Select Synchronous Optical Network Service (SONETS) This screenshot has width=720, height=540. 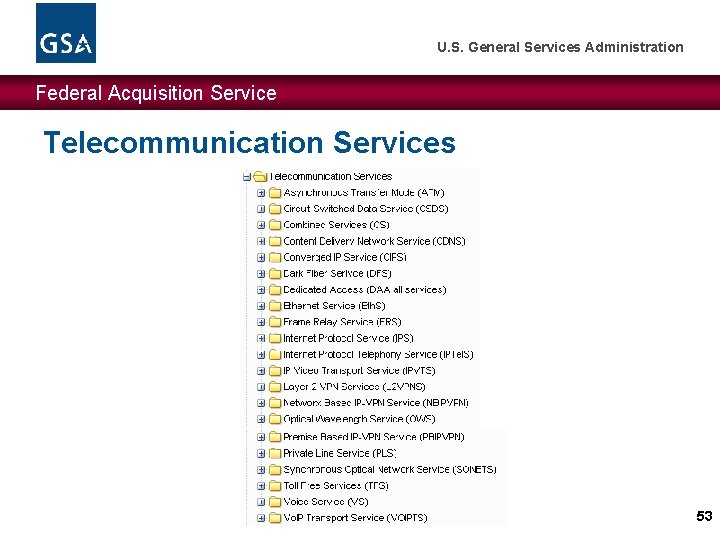389,469
